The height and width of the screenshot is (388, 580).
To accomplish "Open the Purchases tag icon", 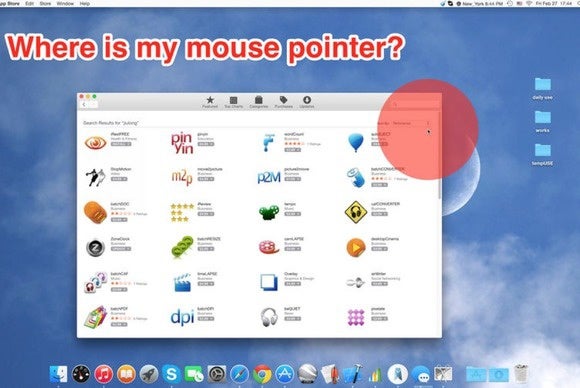I will point(283,102).
